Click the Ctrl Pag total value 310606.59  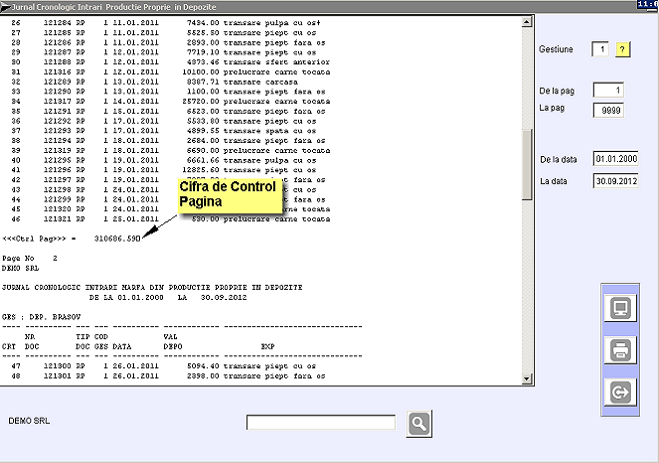[118, 239]
